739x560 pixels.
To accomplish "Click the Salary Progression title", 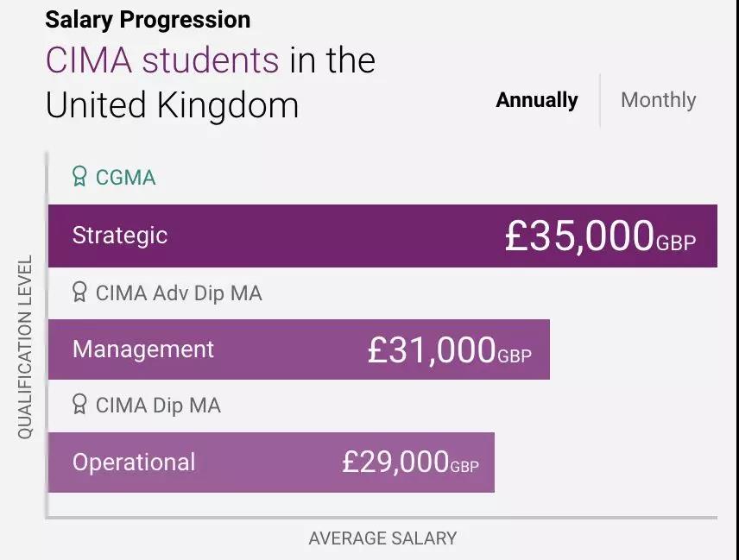I will [148, 19].
